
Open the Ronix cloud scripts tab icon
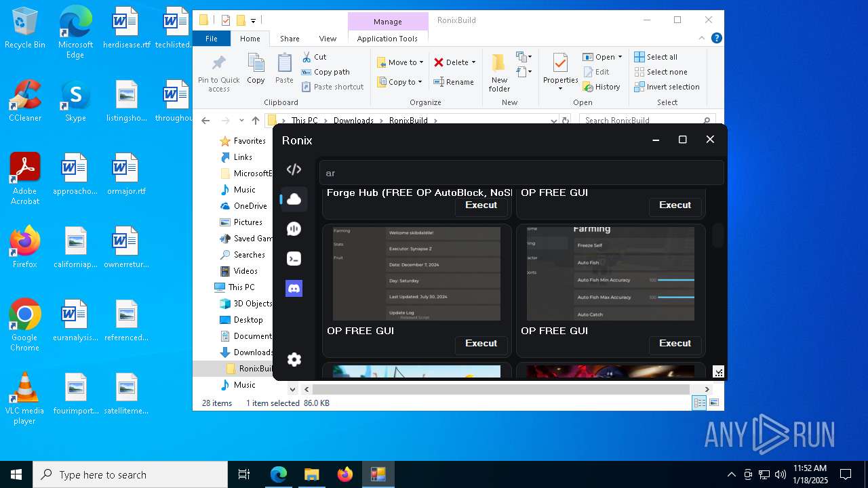coord(294,199)
